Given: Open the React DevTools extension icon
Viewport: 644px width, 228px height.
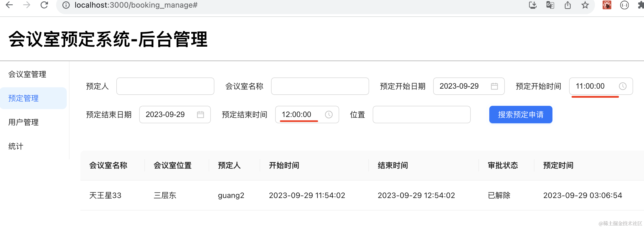Looking at the screenshot, I should (x=607, y=5).
